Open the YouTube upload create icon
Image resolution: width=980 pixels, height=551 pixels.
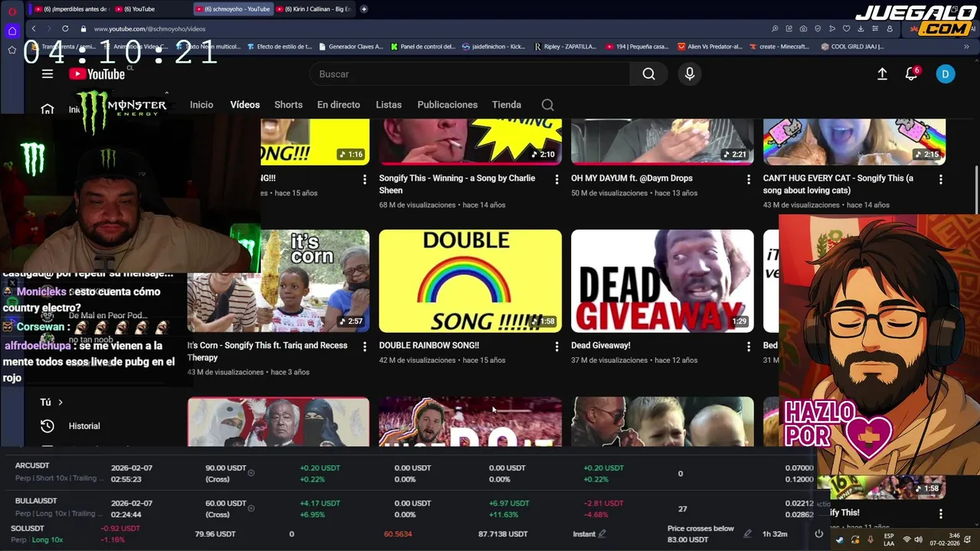click(882, 74)
